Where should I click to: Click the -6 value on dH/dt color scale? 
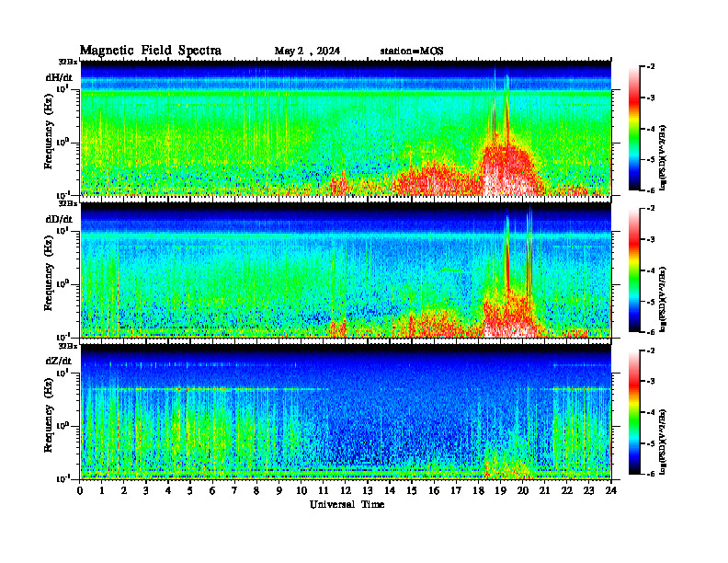click(x=651, y=190)
